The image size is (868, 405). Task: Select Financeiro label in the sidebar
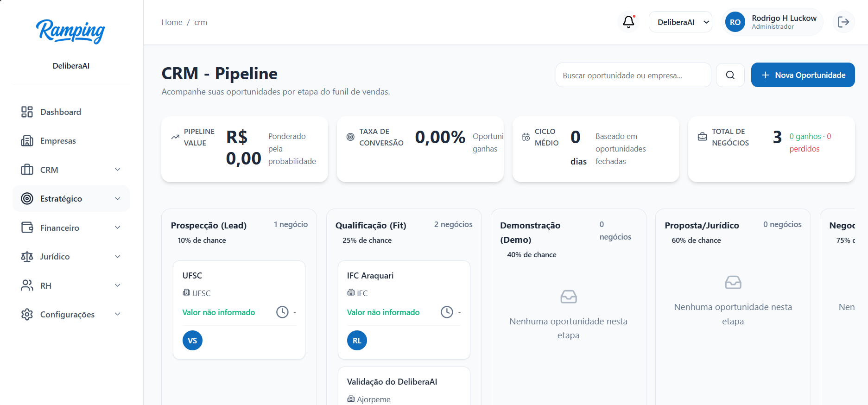coord(60,228)
